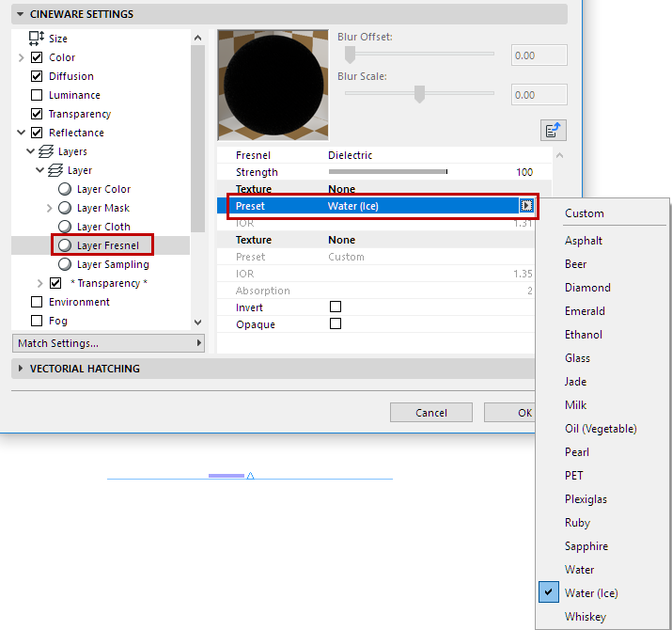Expand the Color channel tree node
Screen dimensions: 672x630
pyautogui.click(x=21, y=57)
